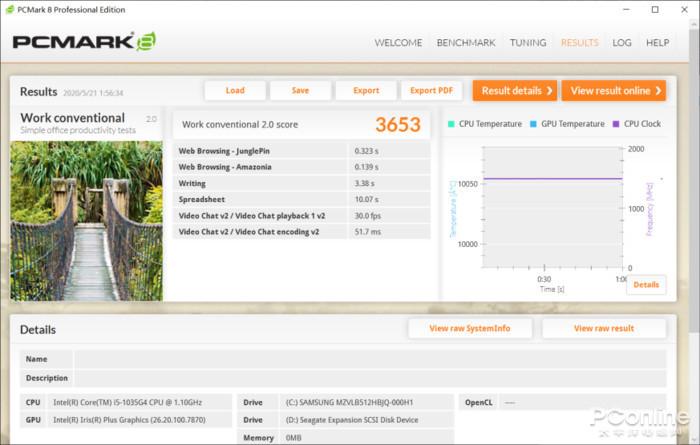
Task: Click the GPU Temperature legend swatch
Action: 533,124
